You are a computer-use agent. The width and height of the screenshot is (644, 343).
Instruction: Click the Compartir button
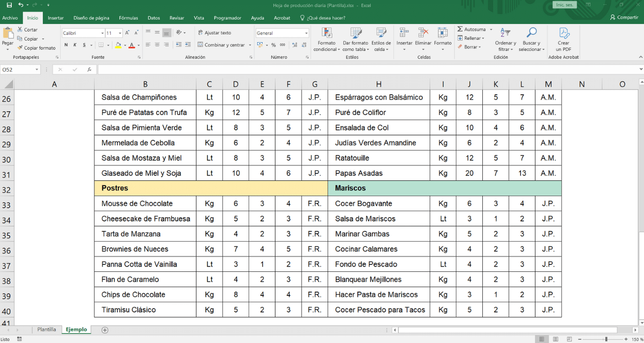(x=624, y=17)
